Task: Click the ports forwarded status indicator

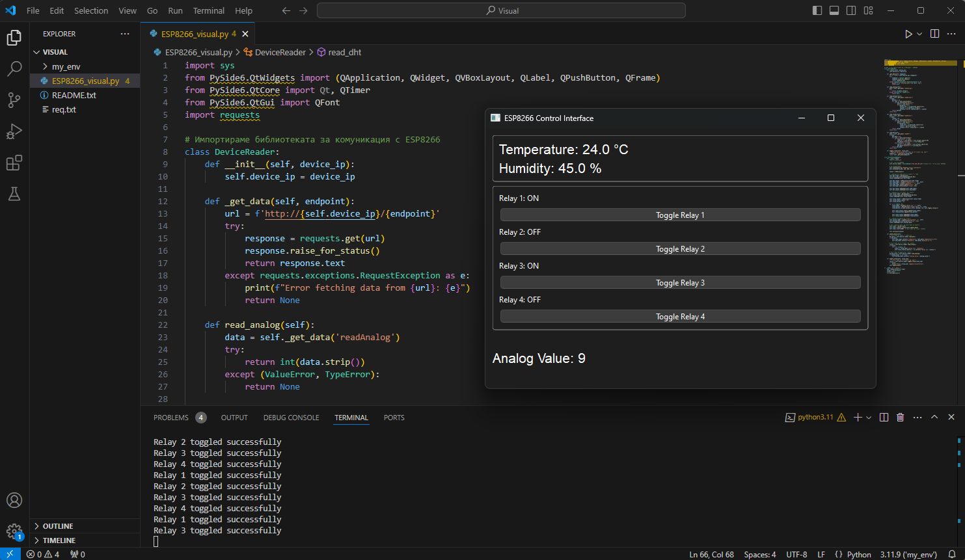Action: coord(77,554)
